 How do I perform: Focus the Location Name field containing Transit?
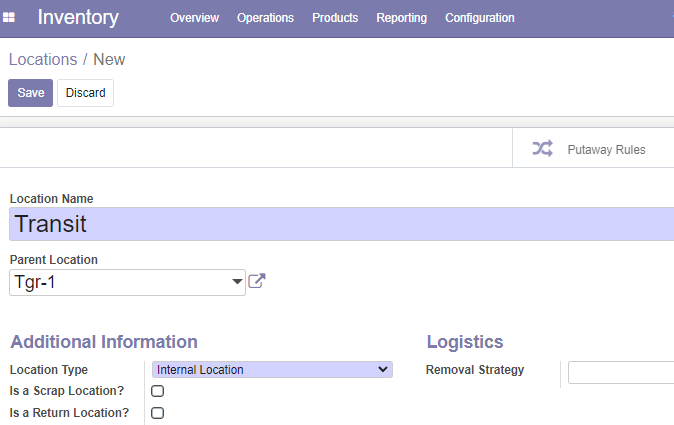342,224
